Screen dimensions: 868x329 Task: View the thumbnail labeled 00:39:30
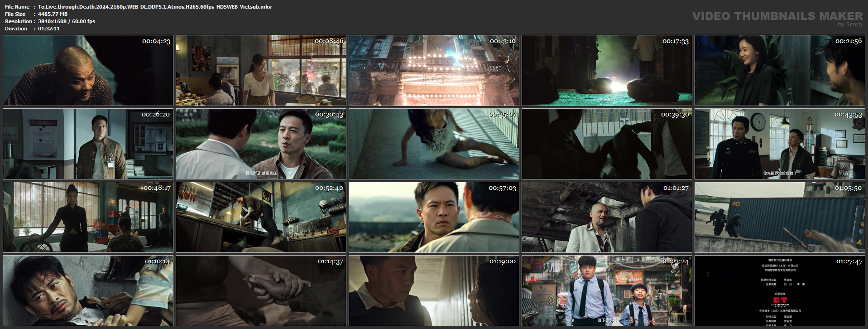pos(607,144)
